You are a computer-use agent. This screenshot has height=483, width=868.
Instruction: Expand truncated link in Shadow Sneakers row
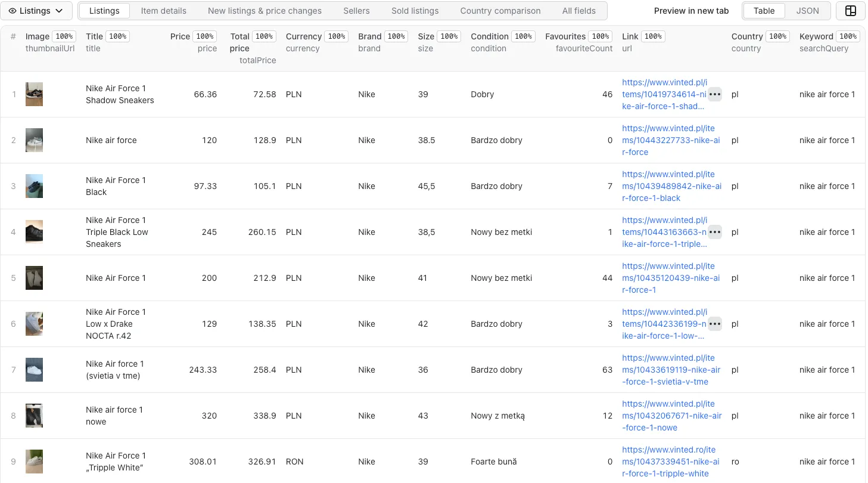(715, 94)
